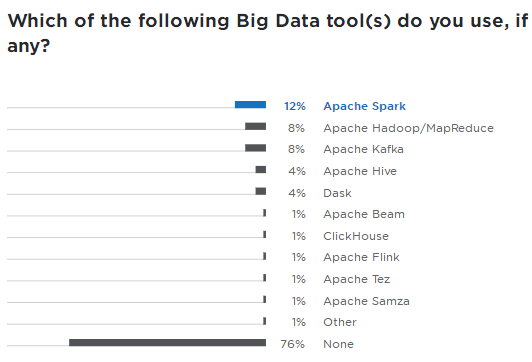Click the None label
Viewport: 532px width, 362px height.
338,344
